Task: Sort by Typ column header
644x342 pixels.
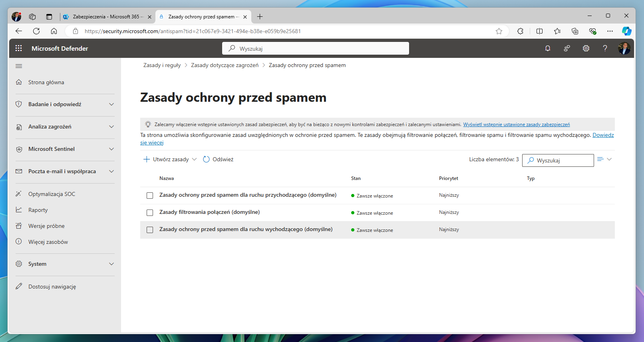Action: (x=531, y=178)
